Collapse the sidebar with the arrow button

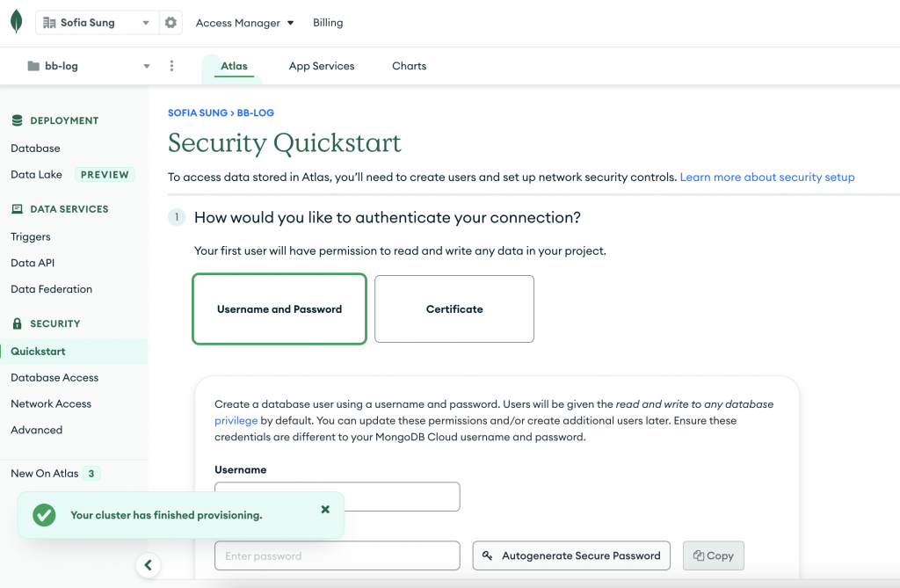pos(148,565)
